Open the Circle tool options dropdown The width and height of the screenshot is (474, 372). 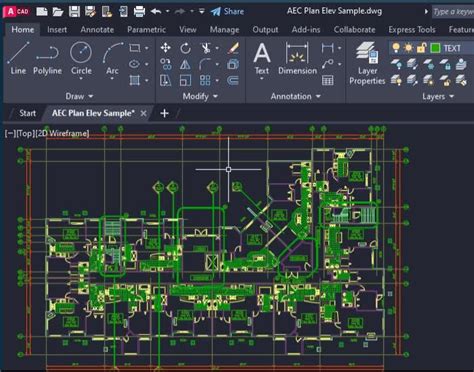pyautogui.click(x=81, y=79)
